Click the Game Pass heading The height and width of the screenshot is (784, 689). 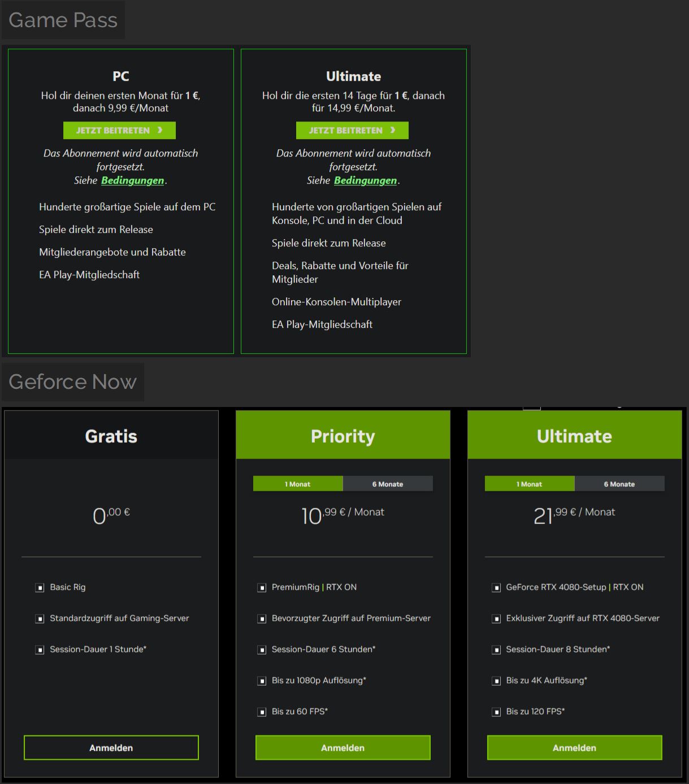(x=63, y=20)
